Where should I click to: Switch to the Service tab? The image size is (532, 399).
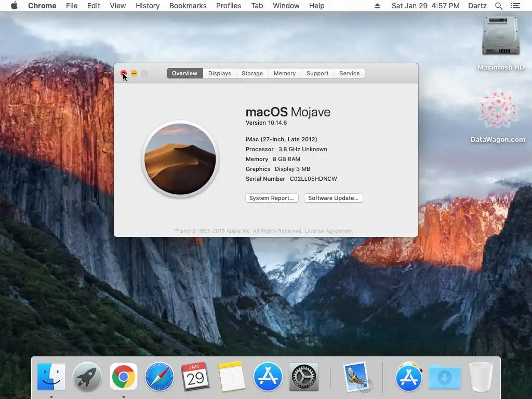pos(349,73)
